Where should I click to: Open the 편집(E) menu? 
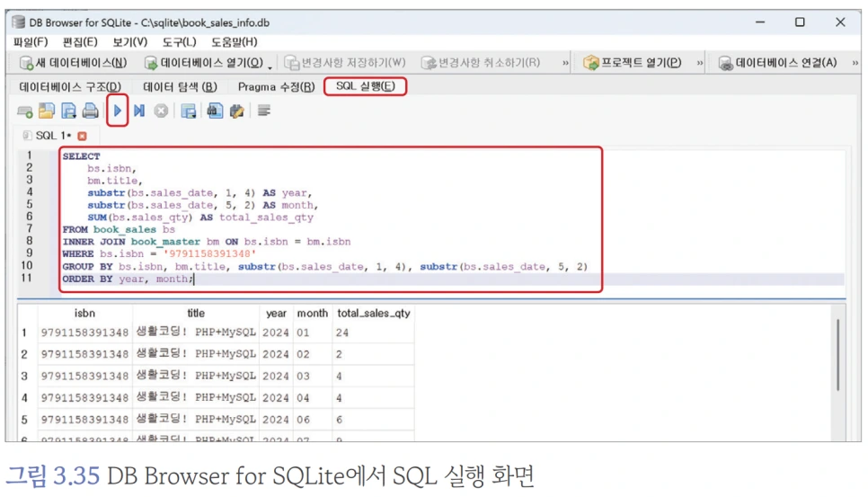[x=80, y=42]
